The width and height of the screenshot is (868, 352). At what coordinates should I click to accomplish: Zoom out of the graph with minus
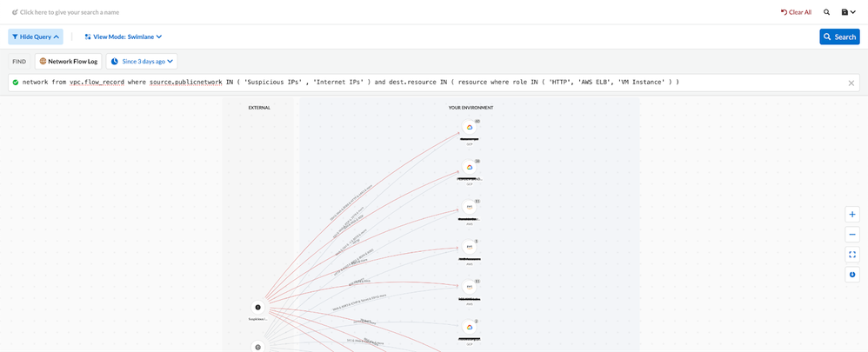(x=852, y=234)
